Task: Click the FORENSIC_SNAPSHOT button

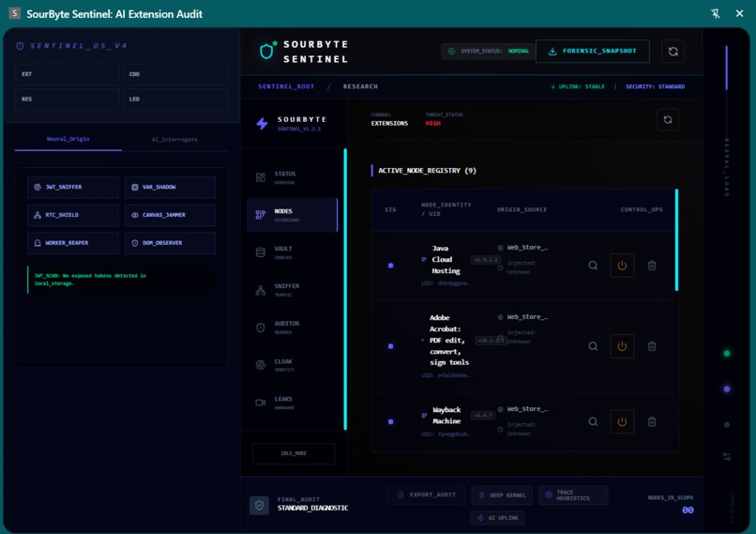Action: click(593, 51)
